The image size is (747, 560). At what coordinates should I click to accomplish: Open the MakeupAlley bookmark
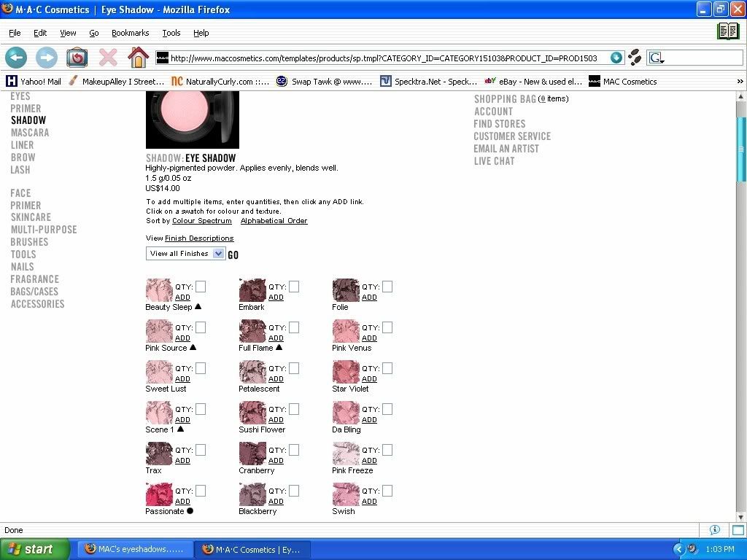116,82
